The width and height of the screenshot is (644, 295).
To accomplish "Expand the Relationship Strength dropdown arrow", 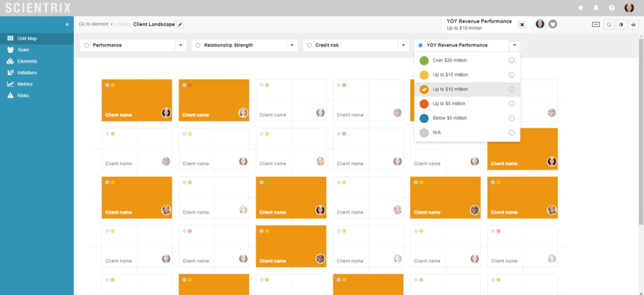I will 292,45.
